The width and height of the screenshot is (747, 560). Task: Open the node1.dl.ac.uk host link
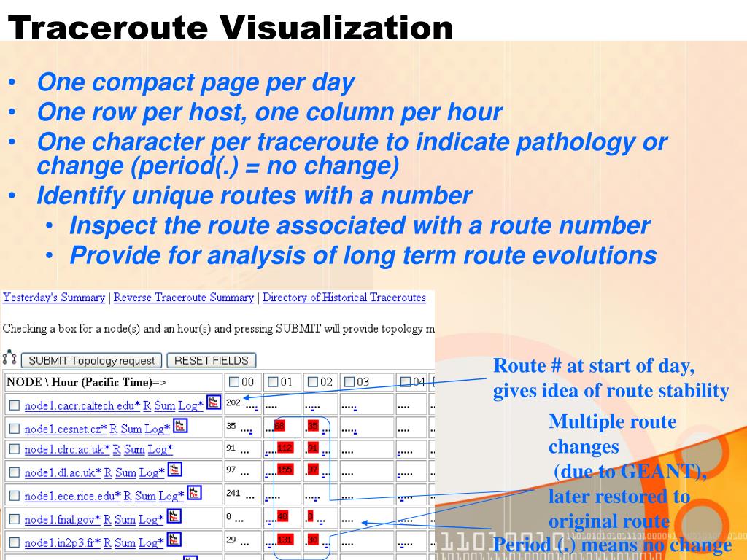[63, 472]
